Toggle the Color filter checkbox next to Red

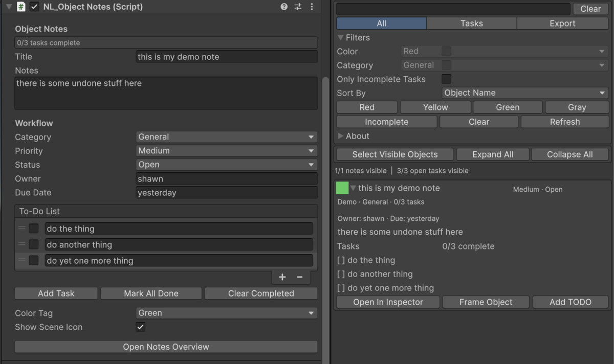446,51
